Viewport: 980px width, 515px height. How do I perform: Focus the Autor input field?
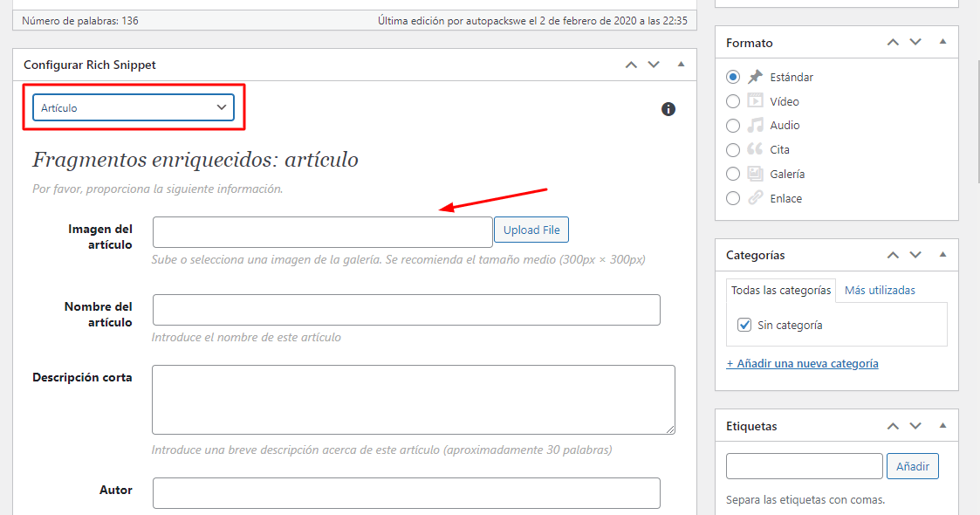[x=407, y=493]
